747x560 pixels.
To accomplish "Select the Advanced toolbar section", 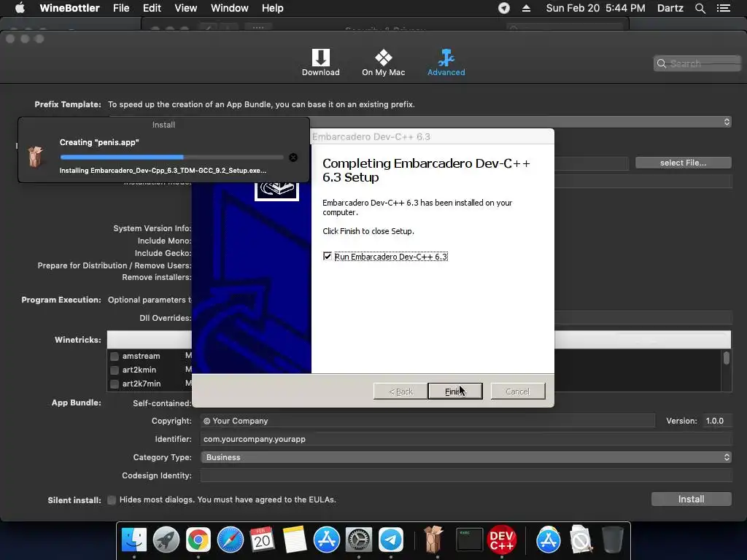I will [446, 63].
